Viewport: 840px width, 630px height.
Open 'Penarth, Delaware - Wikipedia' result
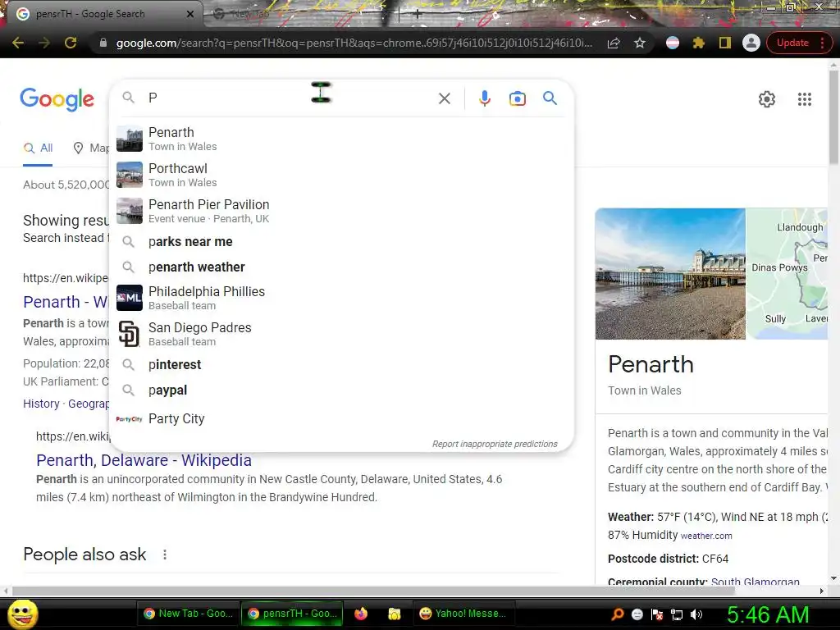tap(144, 460)
